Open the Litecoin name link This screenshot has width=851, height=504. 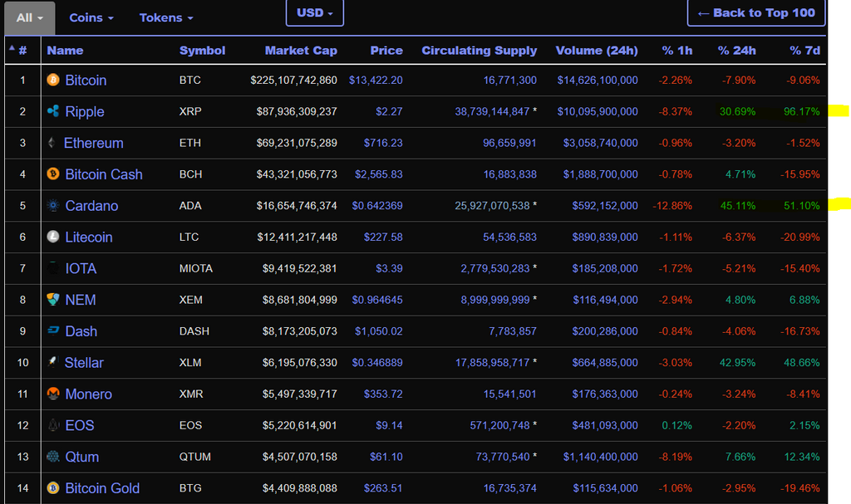point(88,237)
